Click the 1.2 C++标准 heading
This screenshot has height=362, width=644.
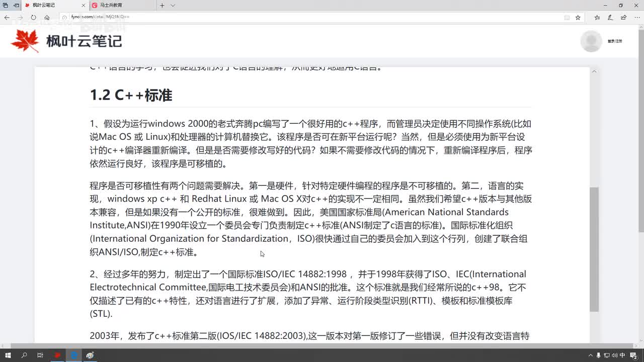pos(131,95)
